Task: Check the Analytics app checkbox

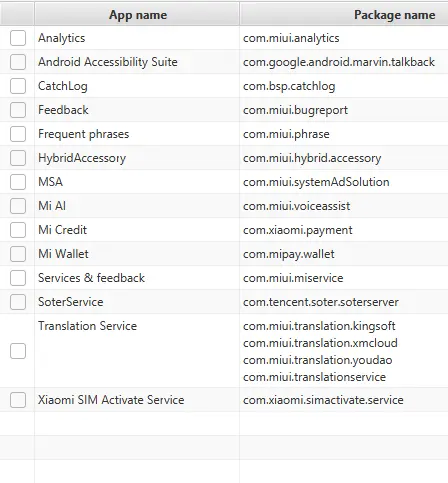Action: 18,38
